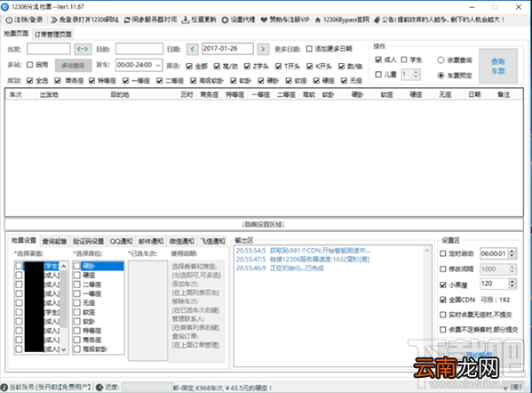This screenshot has width=532, height=393.
Task: Uncheck the 高/动 filter checkbox
Action: 217,66
